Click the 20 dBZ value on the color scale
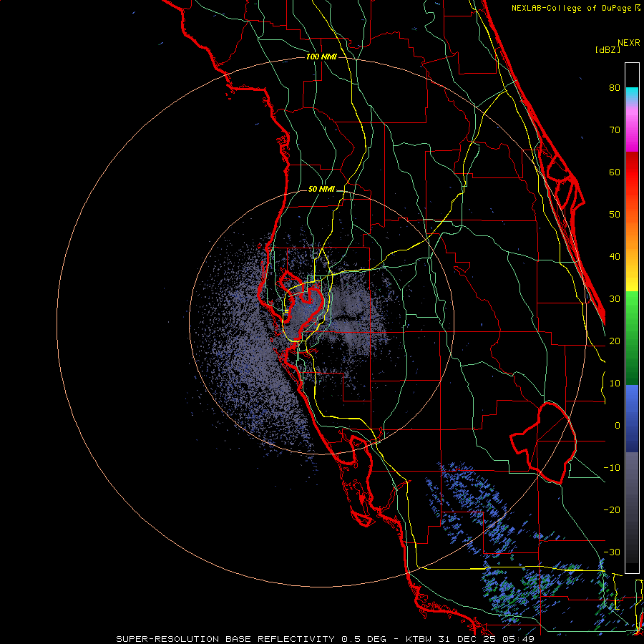 (615, 341)
